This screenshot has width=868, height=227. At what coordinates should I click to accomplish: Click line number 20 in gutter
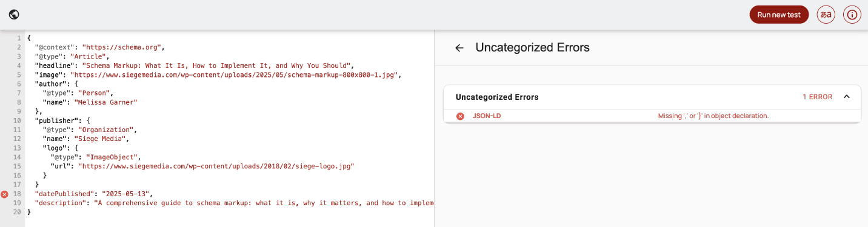pos(18,212)
